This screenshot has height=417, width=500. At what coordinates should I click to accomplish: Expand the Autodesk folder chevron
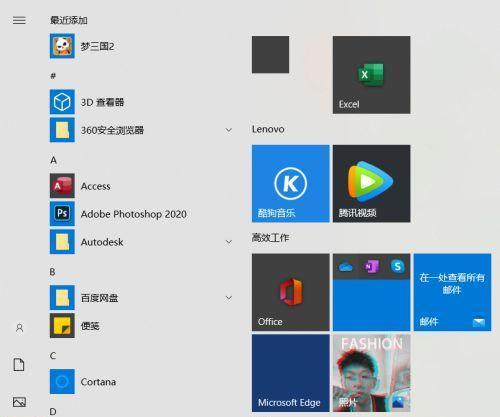(x=229, y=242)
